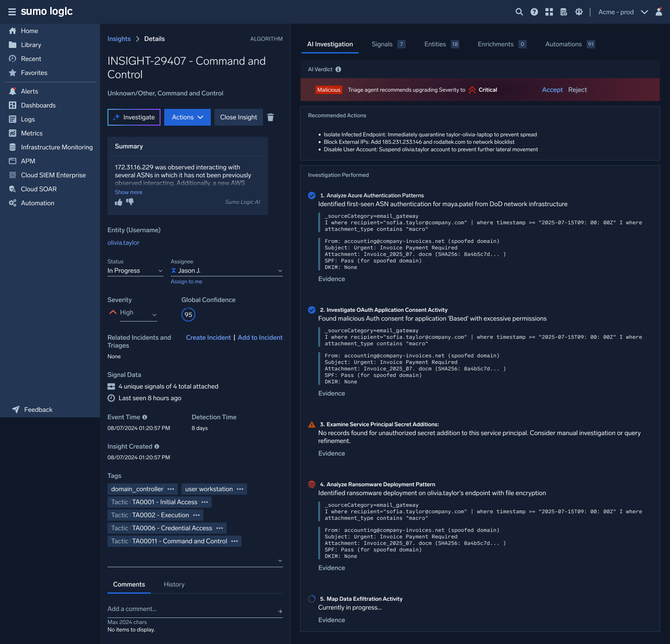Open the data management icon in header

coord(563,12)
